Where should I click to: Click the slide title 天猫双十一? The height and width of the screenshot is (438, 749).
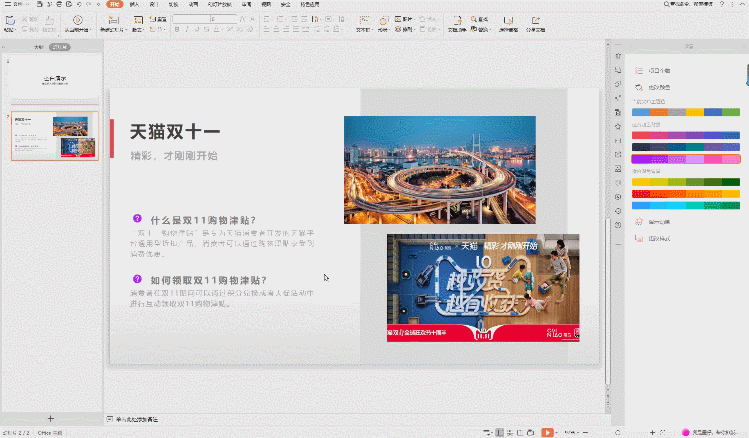(174, 131)
